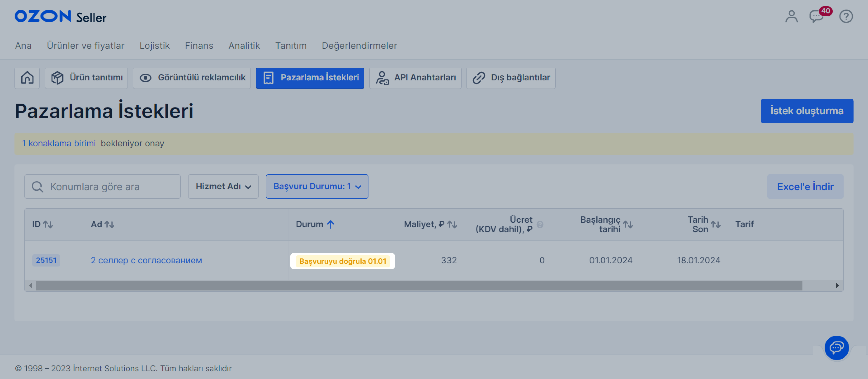Open Lojistik menu
This screenshot has height=379, width=868.
(155, 45)
